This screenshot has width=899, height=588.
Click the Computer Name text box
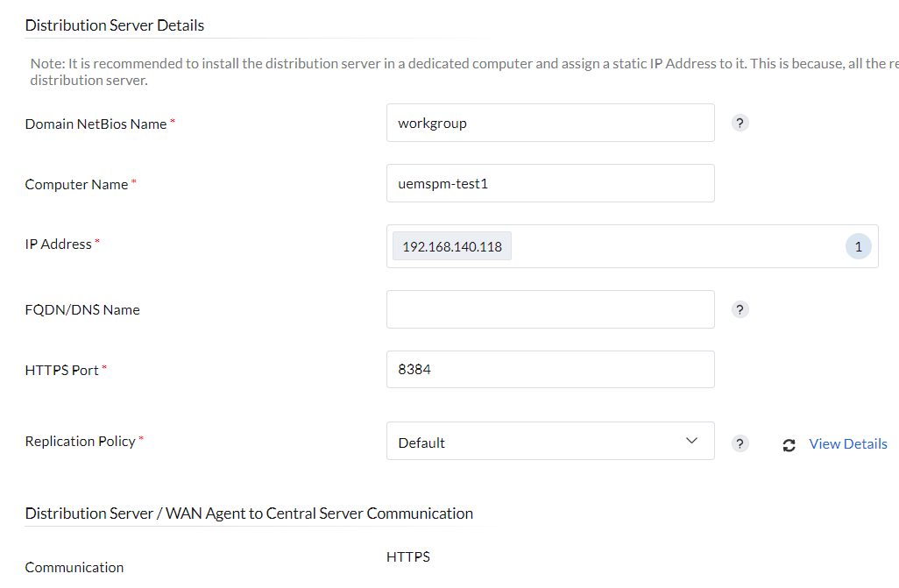[550, 183]
